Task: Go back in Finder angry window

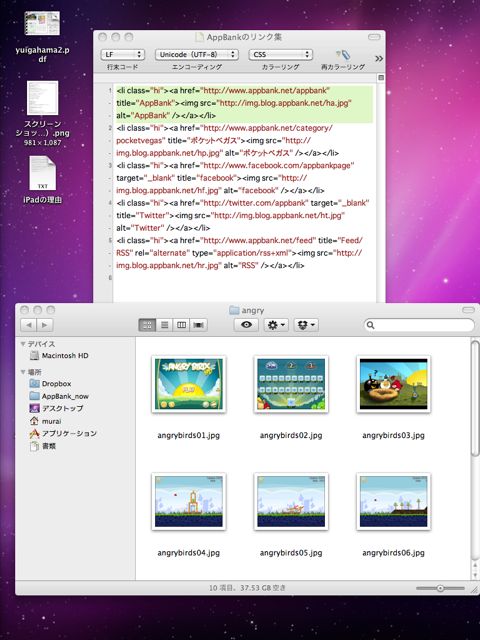Action: tap(29, 325)
